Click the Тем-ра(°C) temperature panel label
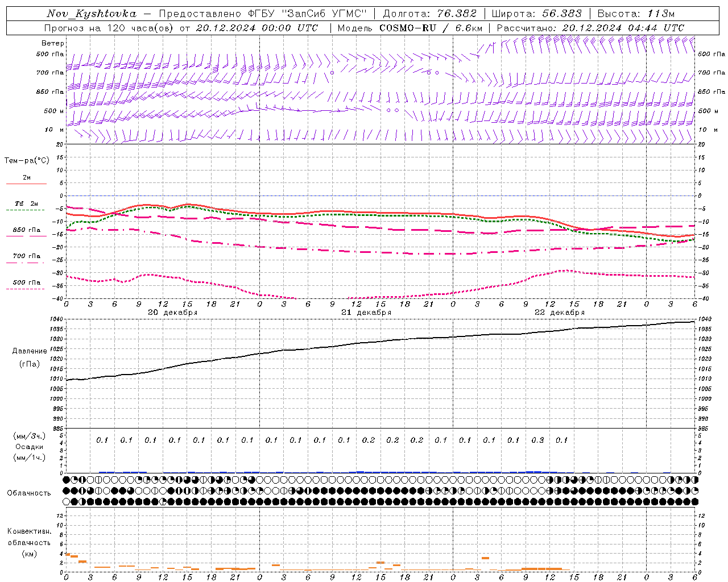Image resolution: width=728 pixels, height=582 pixels. click(27, 161)
